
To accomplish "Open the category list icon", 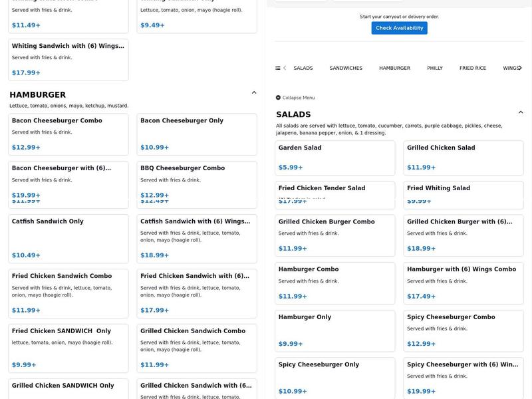I will (x=278, y=68).
